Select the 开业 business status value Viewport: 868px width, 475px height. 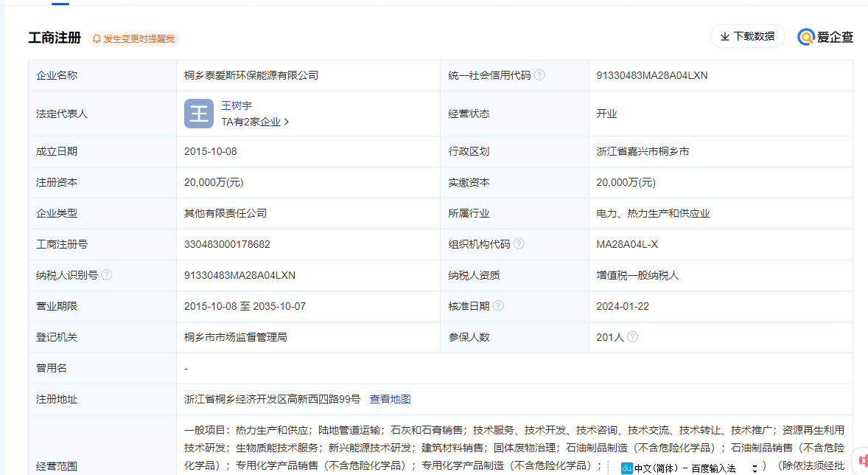[x=606, y=114]
